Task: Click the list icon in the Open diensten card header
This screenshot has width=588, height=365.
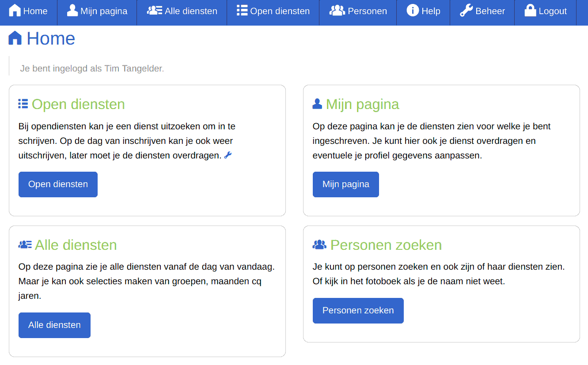Action: [x=23, y=104]
